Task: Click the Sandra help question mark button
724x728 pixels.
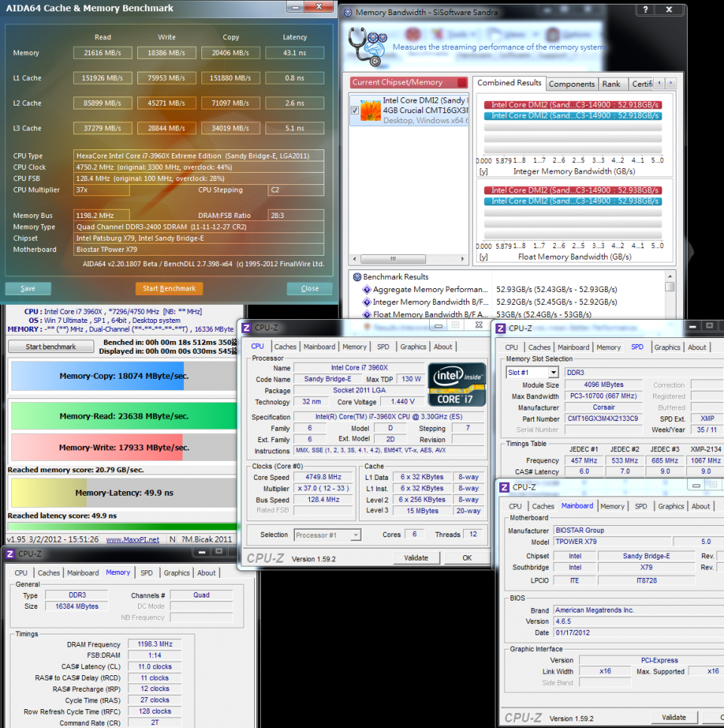Action: click(645, 11)
